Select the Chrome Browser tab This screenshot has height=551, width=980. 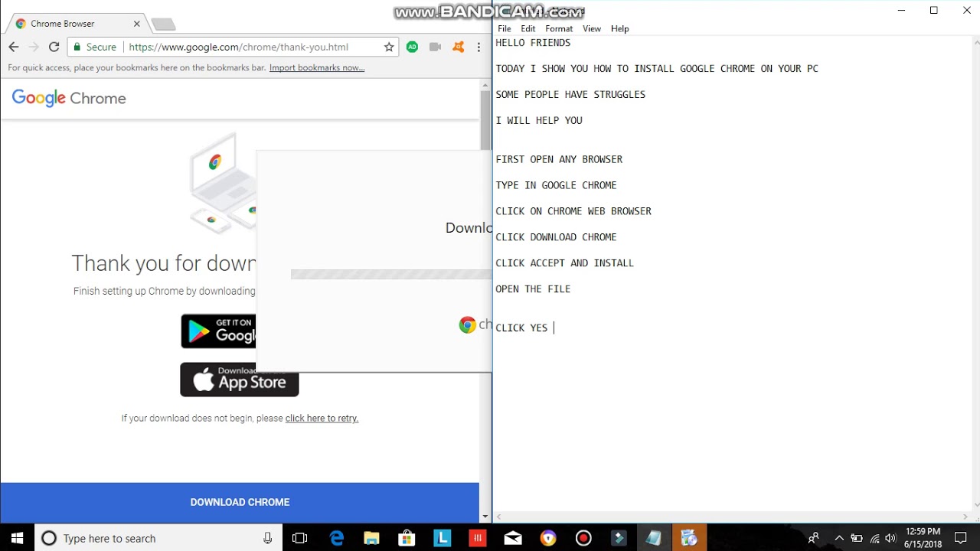[77, 24]
